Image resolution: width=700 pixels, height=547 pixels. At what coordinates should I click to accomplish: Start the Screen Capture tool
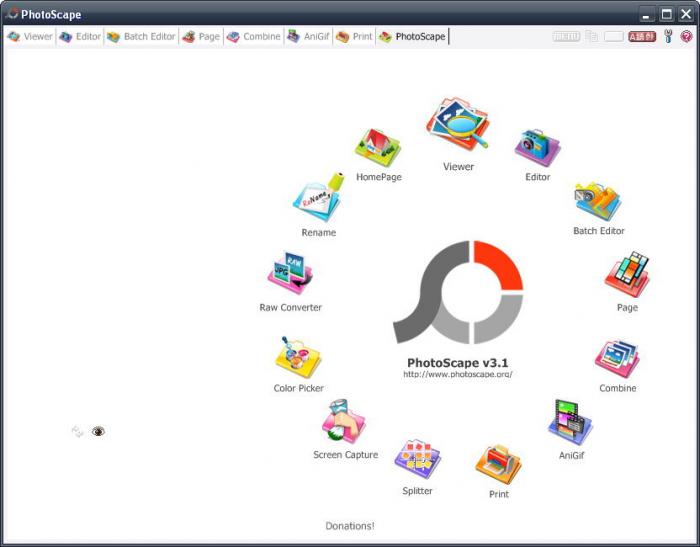[x=345, y=423]
